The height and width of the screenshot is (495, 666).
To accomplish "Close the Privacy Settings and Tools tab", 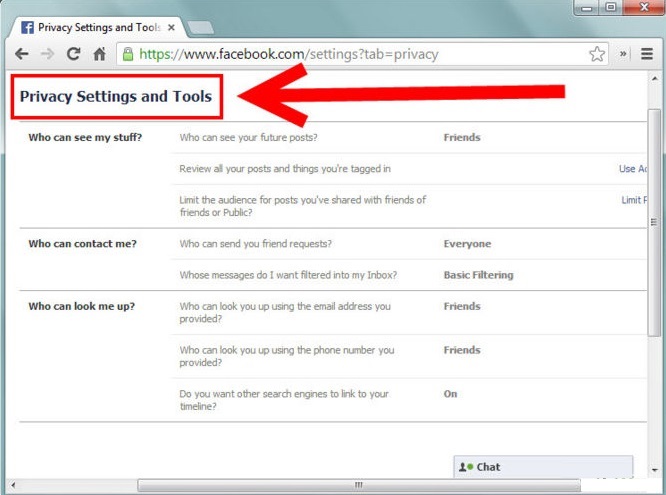I will 171,28.
